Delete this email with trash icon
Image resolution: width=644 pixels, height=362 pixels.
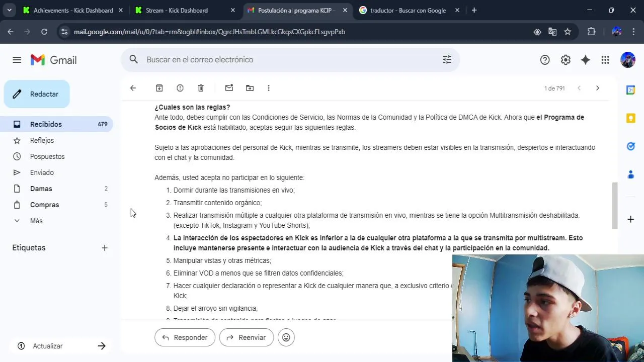[201, 88]
